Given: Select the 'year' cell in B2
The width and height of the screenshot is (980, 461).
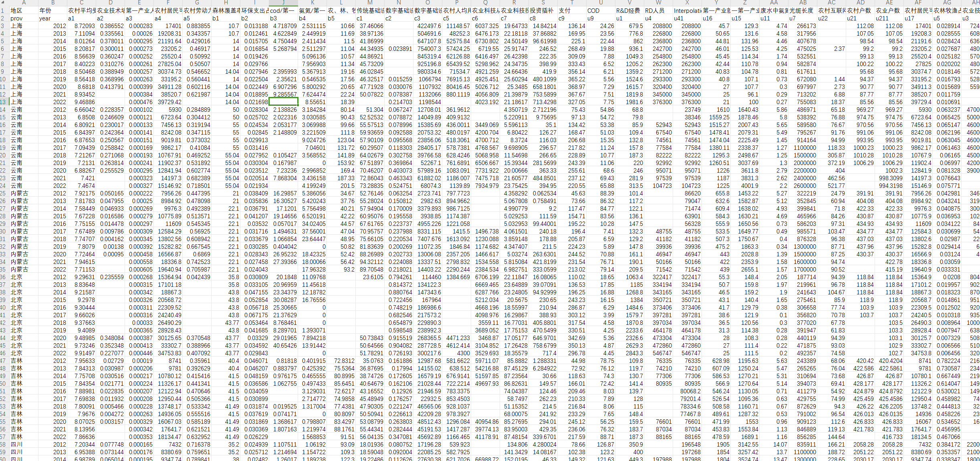Looking at the screenshot, I should (52, 18).
